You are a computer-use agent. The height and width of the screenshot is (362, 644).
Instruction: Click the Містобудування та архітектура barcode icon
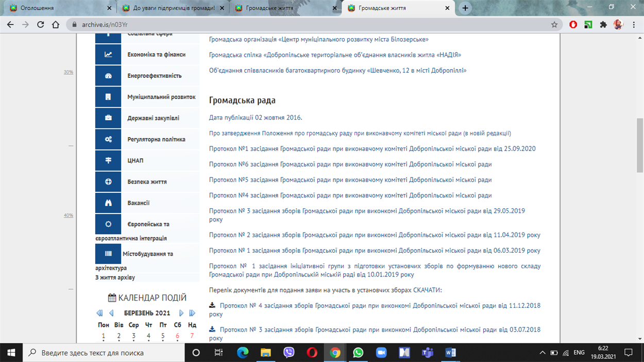click(x=108, y=254)
